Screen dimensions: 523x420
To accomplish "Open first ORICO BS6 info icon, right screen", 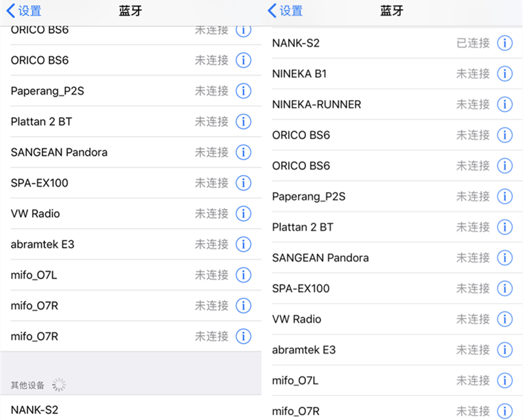I will [505, 135].
